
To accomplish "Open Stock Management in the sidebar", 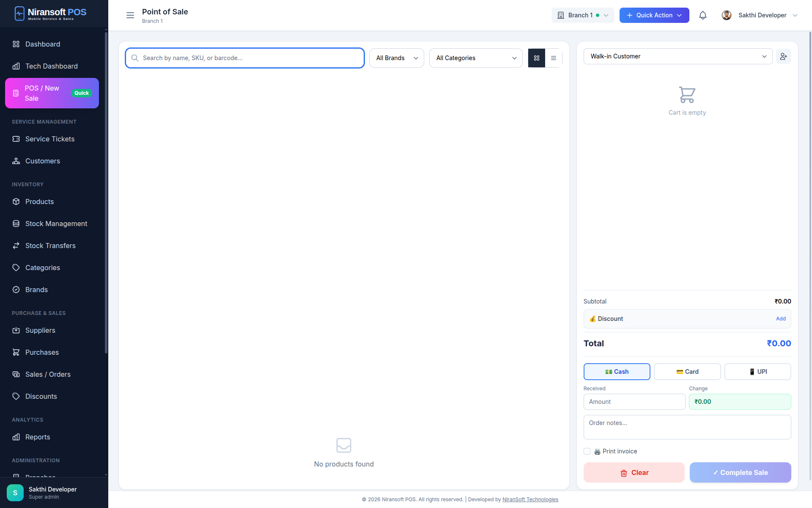I will 56,224.
